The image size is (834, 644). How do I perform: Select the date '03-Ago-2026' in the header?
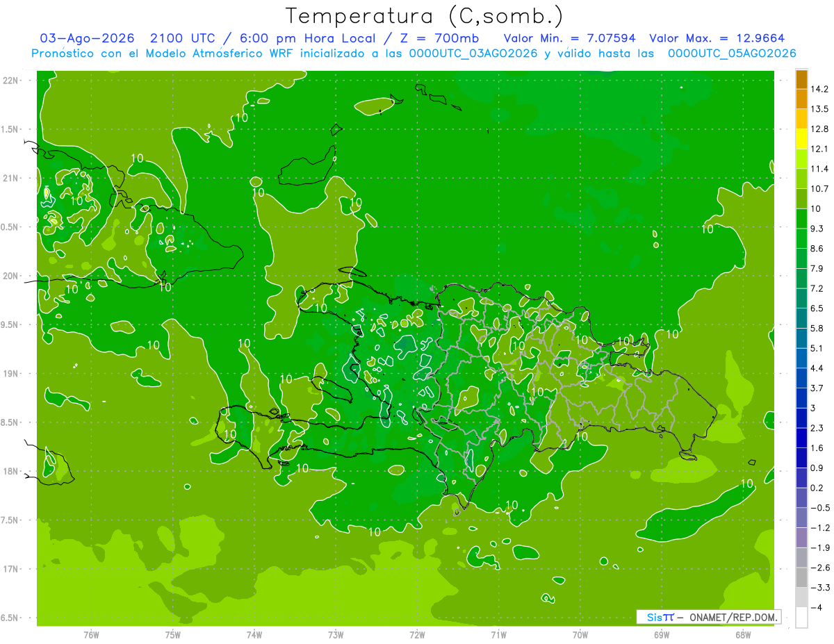coord(87,38)
